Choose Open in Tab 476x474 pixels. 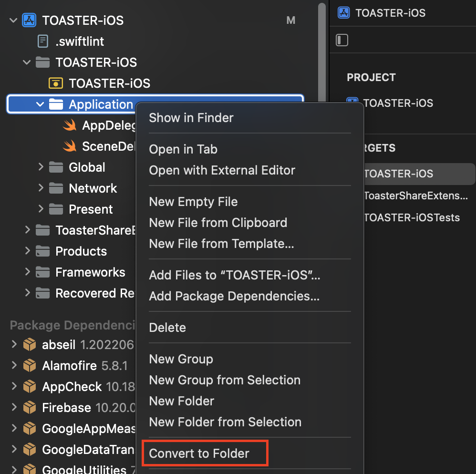point(183,149)
